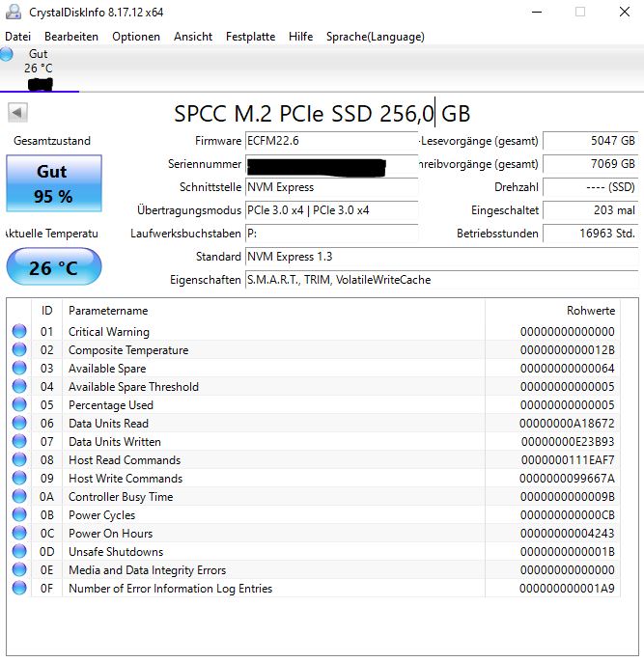644x662 pixels.
Task: Click status orb for Unsafe Shutdowns row
Action: pyautogui.click(x=19, y=551)
